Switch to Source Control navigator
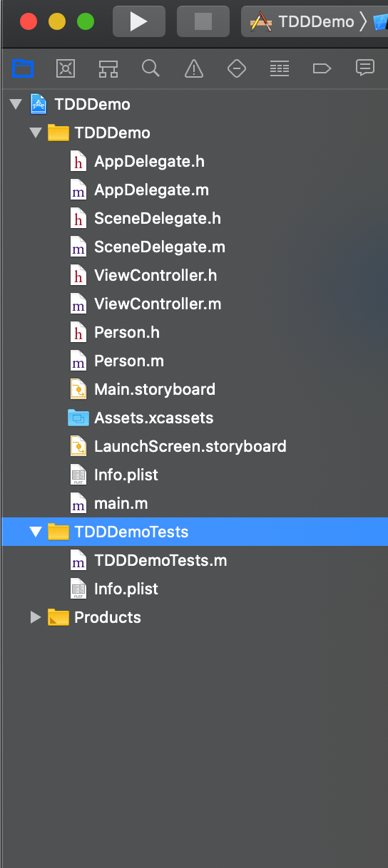The height and width of the screenshot is (868, 388). coord(66,68)
